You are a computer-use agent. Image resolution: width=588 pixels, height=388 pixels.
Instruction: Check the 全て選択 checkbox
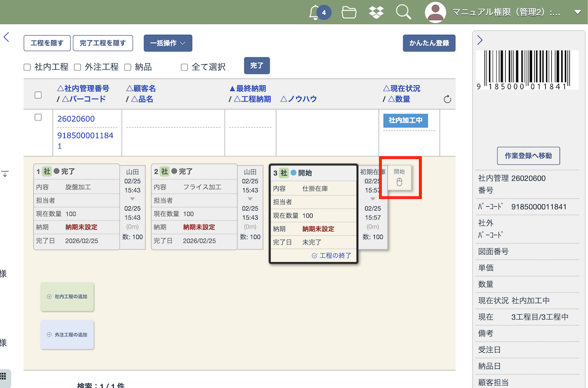184,67
